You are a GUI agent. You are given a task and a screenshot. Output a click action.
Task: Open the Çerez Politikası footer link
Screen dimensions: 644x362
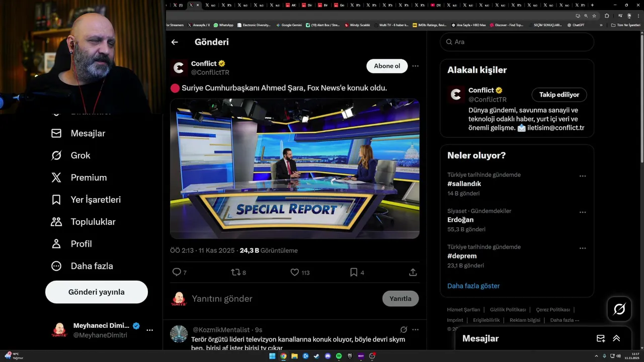coord(553,310)
